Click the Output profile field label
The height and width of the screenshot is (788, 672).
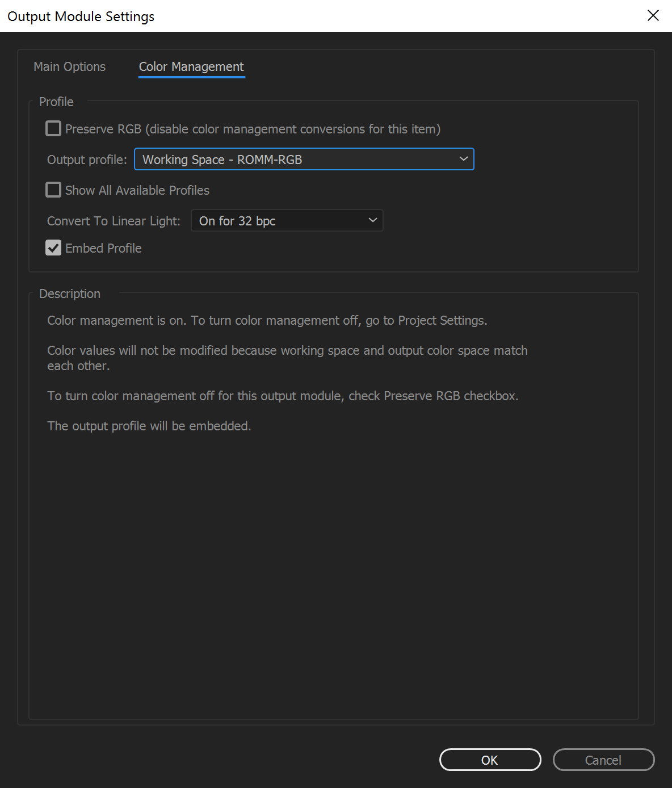[86, 160]
